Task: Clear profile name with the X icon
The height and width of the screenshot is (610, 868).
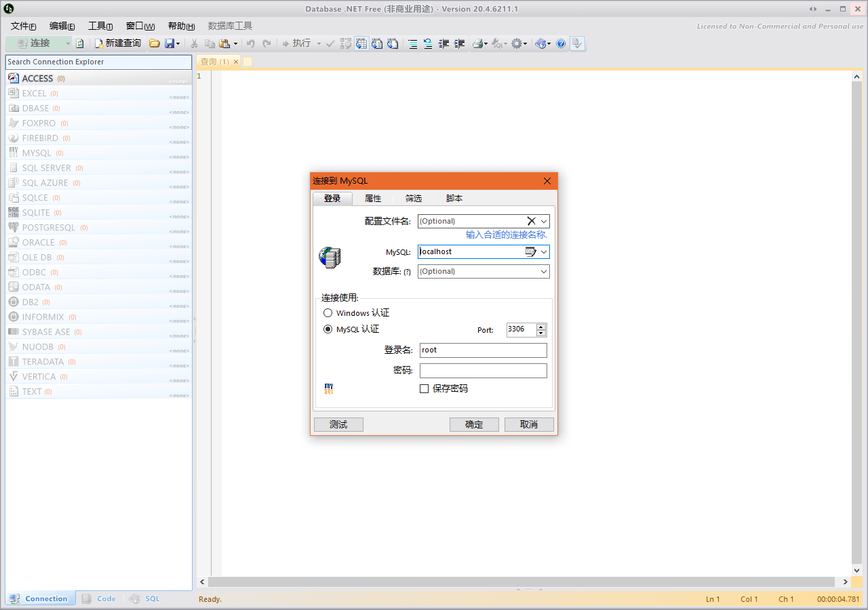Action: [x=532, y=221]
